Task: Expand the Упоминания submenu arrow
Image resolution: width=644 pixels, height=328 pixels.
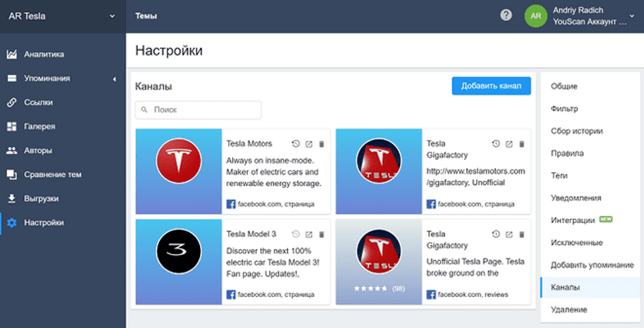Action: pyautogui.click(x=114, y=79)
